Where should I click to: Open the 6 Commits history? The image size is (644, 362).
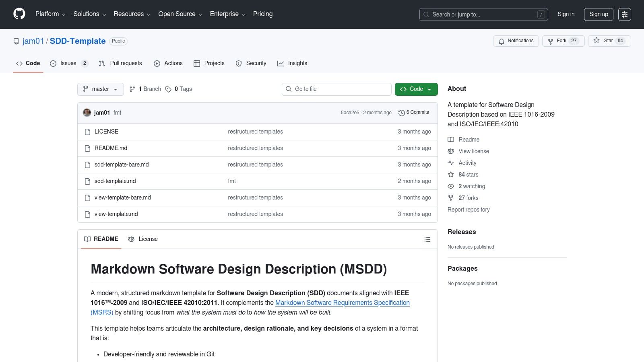[414, 113]
